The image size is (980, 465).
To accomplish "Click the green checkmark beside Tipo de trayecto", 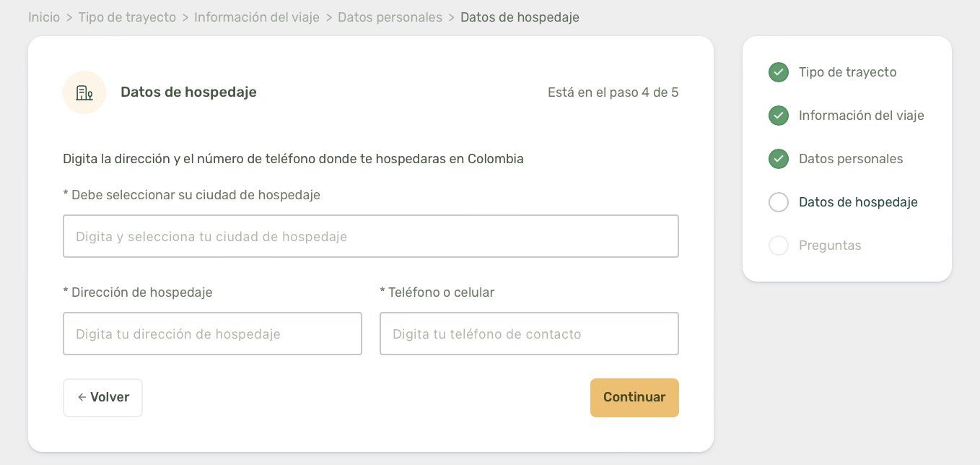I will 779,72.
